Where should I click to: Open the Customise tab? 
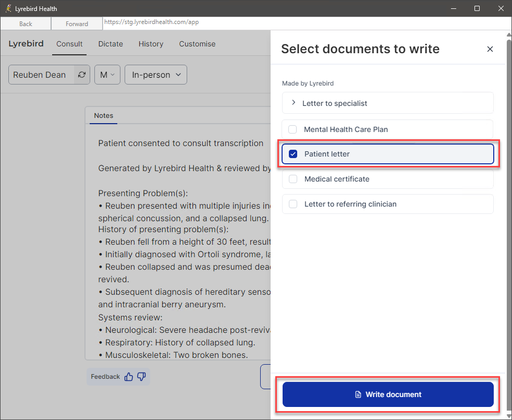click(x=197, y=44)
